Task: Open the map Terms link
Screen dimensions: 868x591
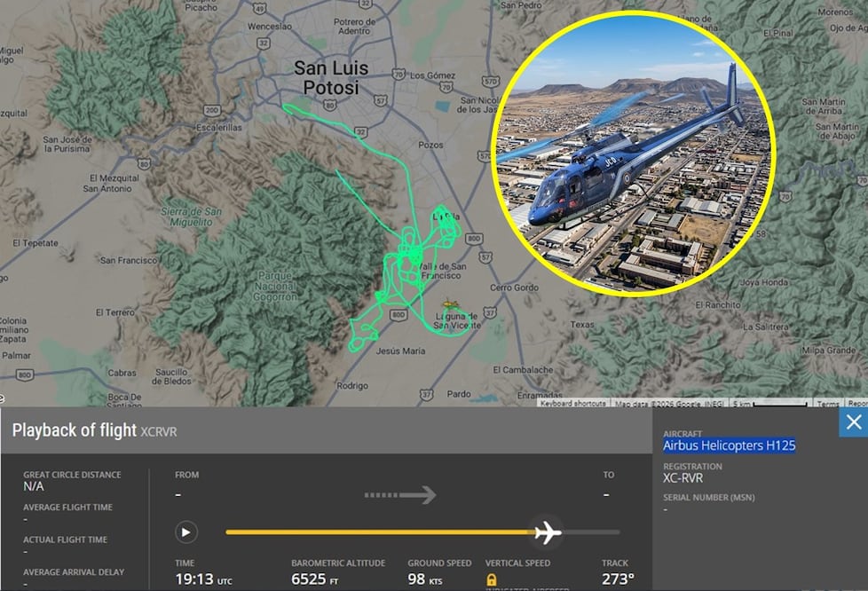Action: pos(827,404)
